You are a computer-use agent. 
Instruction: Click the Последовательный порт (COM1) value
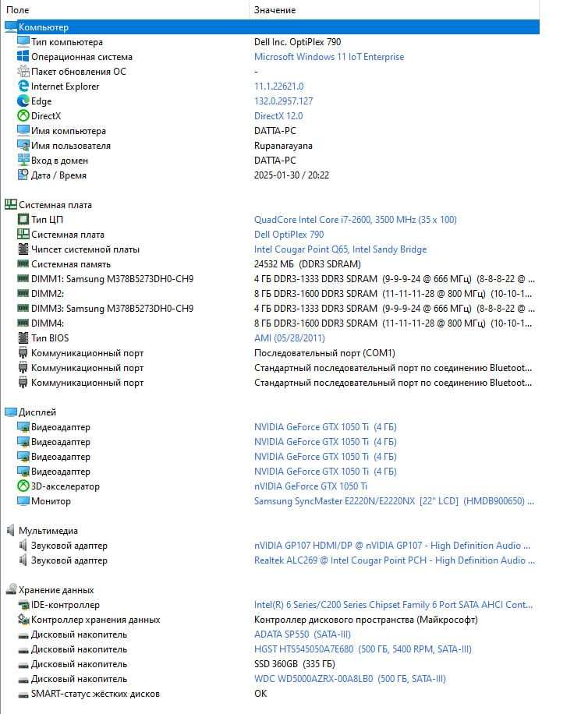coord(324,353)
